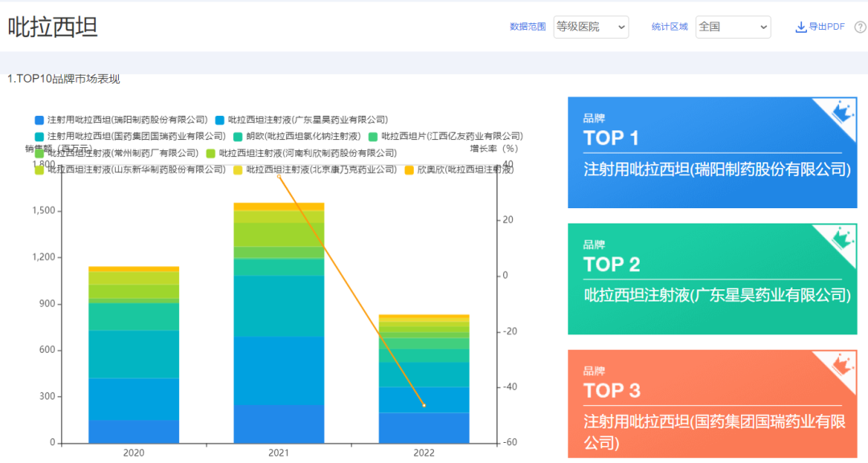Image resolution: width=868 pixels, height=463 pixels.
Task: Click the 吡拉西坦 page title
Action: pos(52,27)
